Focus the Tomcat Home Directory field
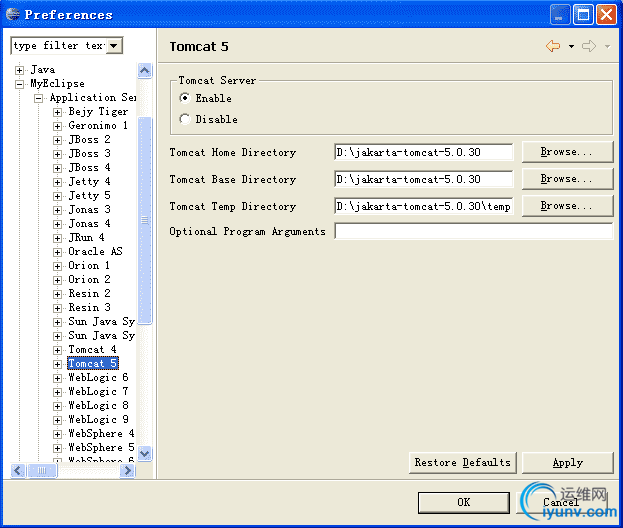623x528 pixels. pos(424,152)
